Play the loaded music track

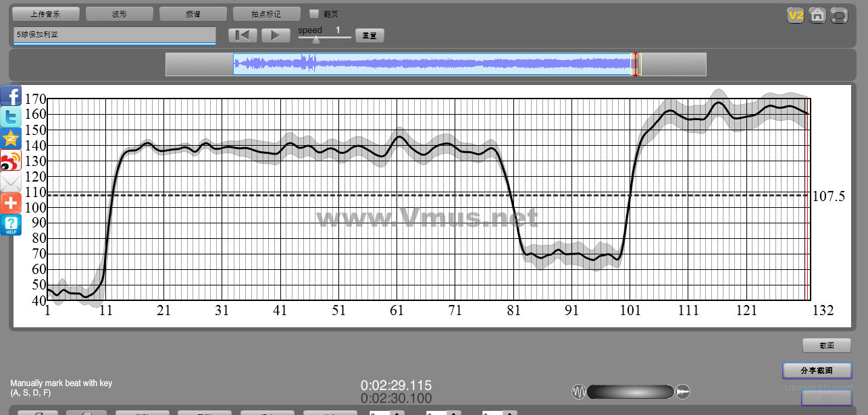click(276, 36)
